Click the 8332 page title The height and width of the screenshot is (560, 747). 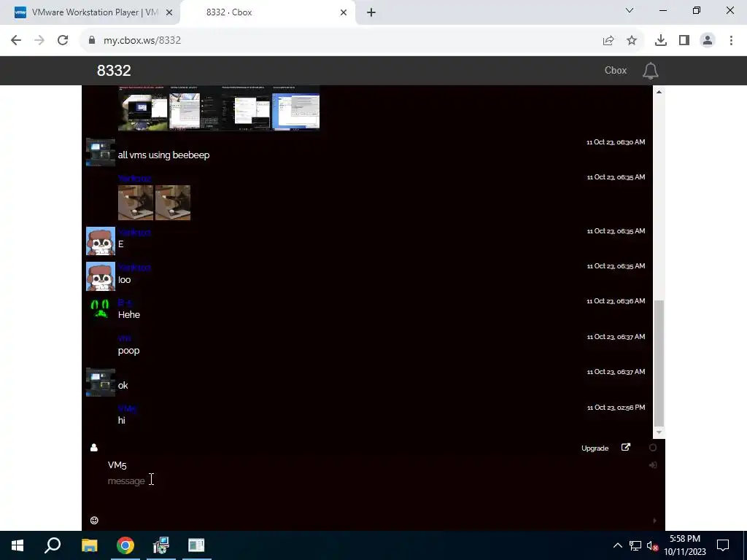[114, 71]
